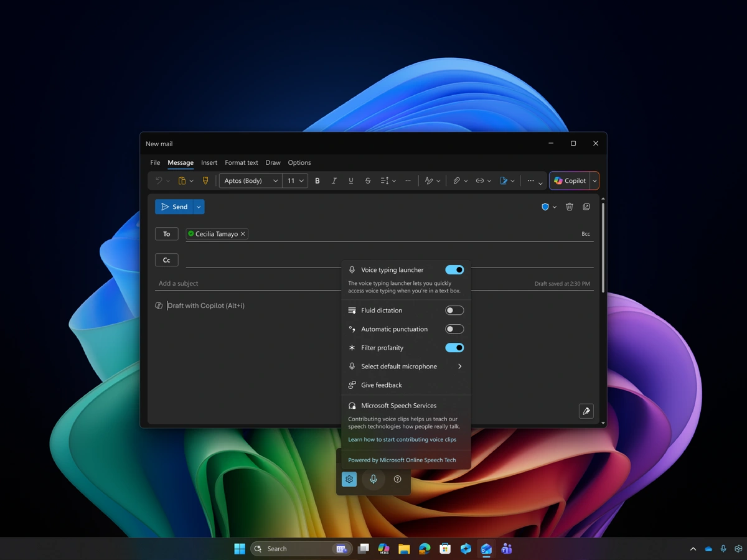This screenshot has width=747, height=560.
Task: Open voice typing help icon
Action: pyautogui.click(x=397, y=479)
